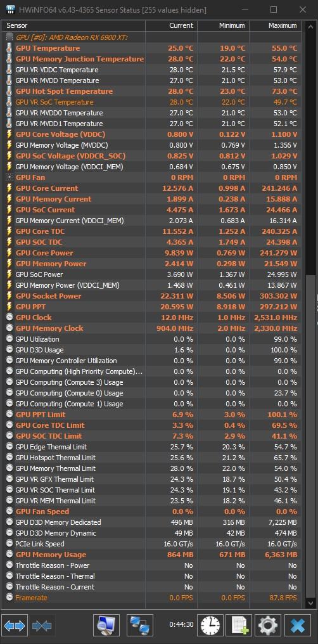318x644 pixels.
Task: Reset elapsed time with the clock icon
Action: pyautogui.click(x=210, y=626)
